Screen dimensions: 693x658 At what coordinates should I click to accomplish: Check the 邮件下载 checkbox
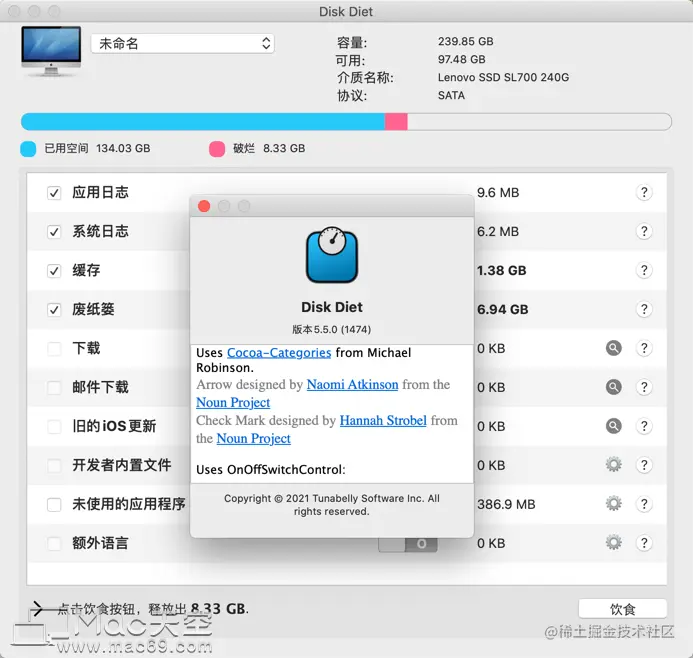click(54, 388)
